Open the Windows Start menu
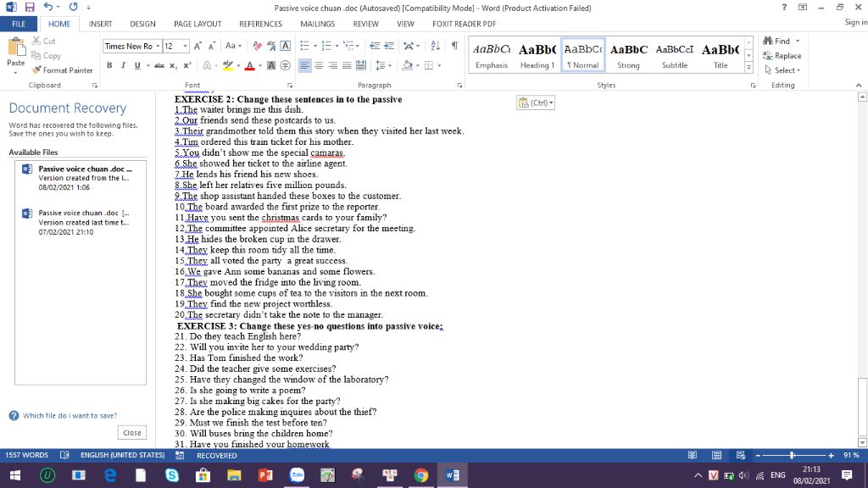This screenshot has width=868, height=488. point(15,475)
